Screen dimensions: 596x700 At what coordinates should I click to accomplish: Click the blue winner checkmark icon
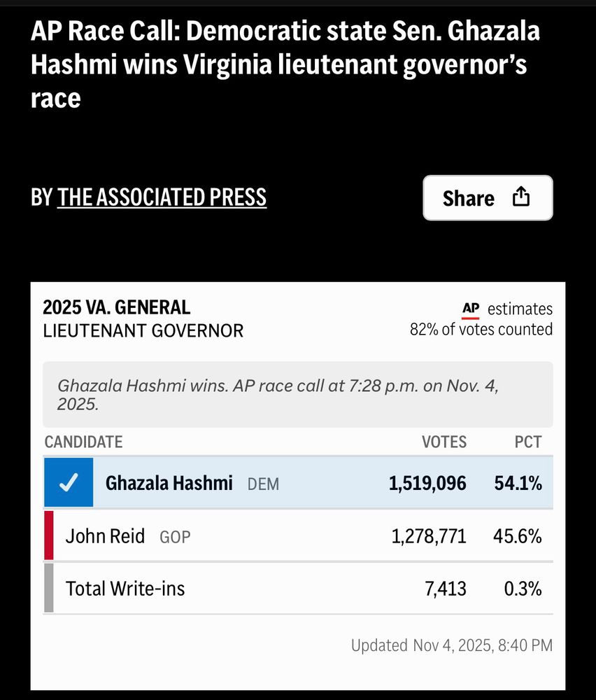[69, 482]
